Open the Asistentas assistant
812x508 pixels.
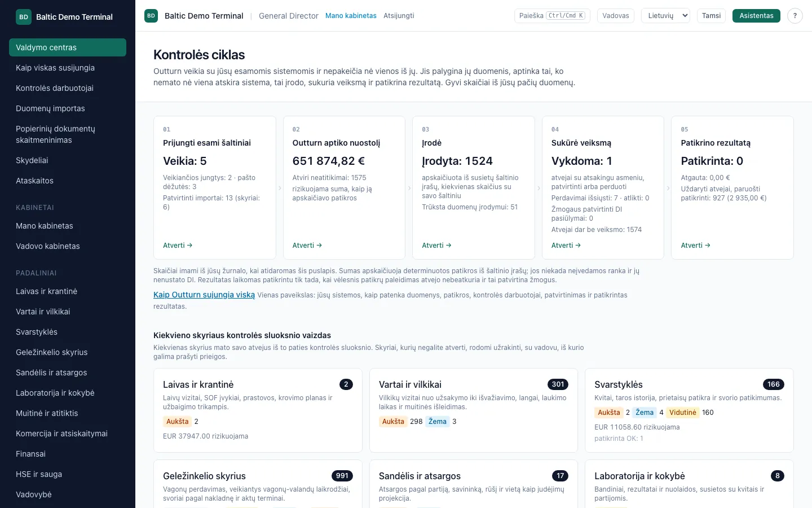point(756,16)
